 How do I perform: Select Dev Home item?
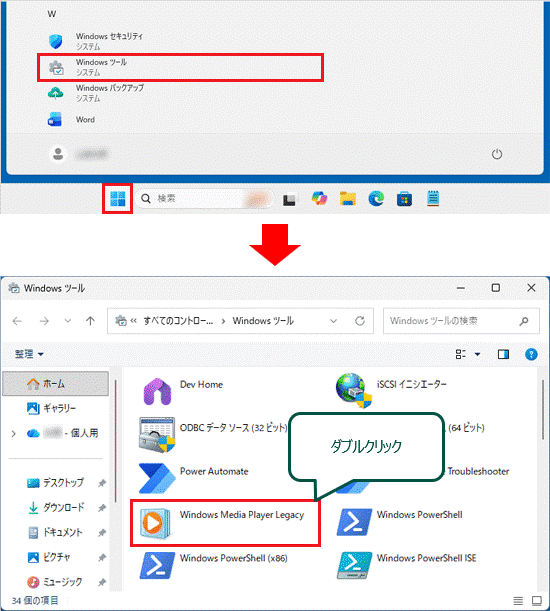coord(181,391)
